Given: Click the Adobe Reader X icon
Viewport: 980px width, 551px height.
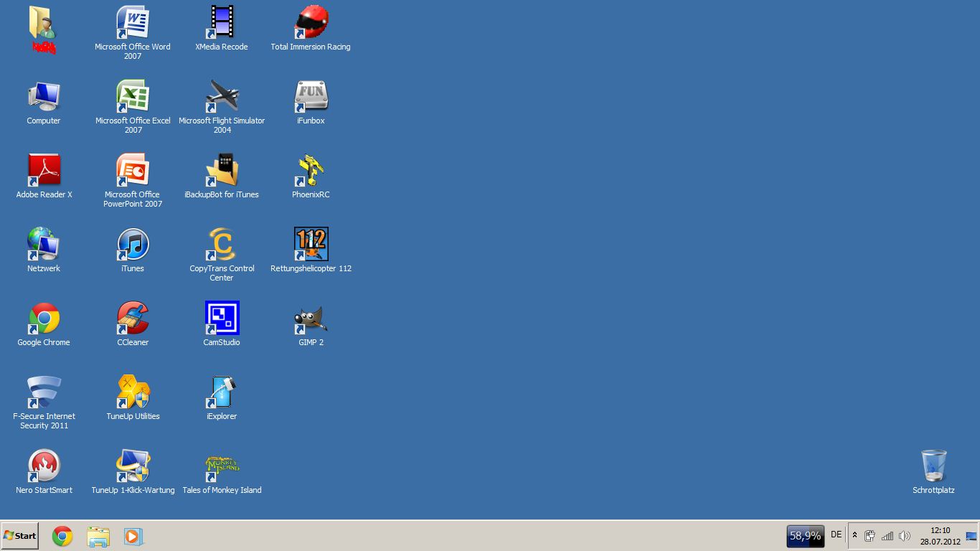Looking at the screenshot, I should (44, 171).
